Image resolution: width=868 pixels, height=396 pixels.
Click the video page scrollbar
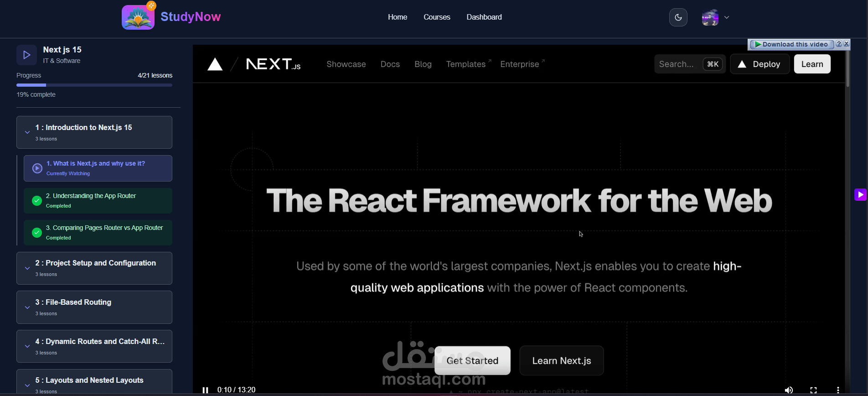pyautogui.click(x=848, y=68)
